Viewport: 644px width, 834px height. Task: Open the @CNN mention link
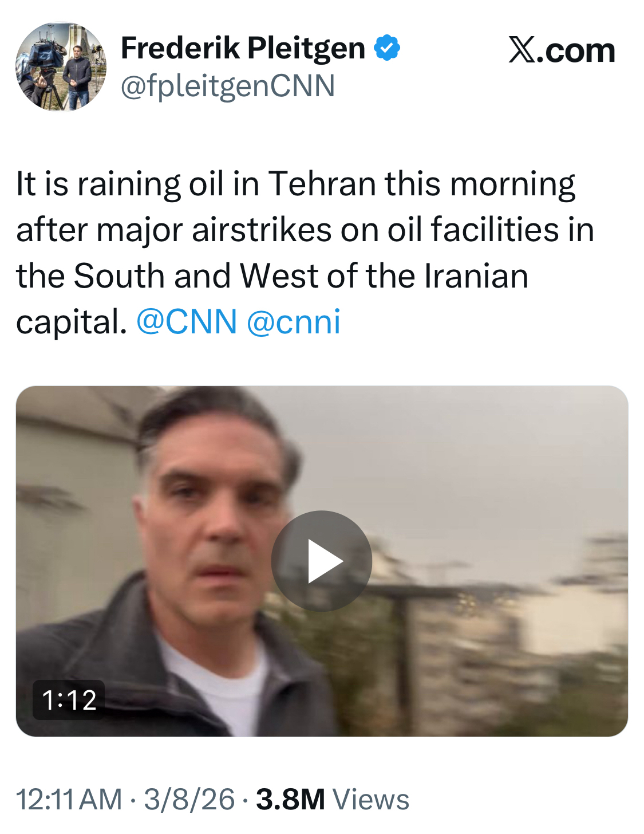click(187, 321)
